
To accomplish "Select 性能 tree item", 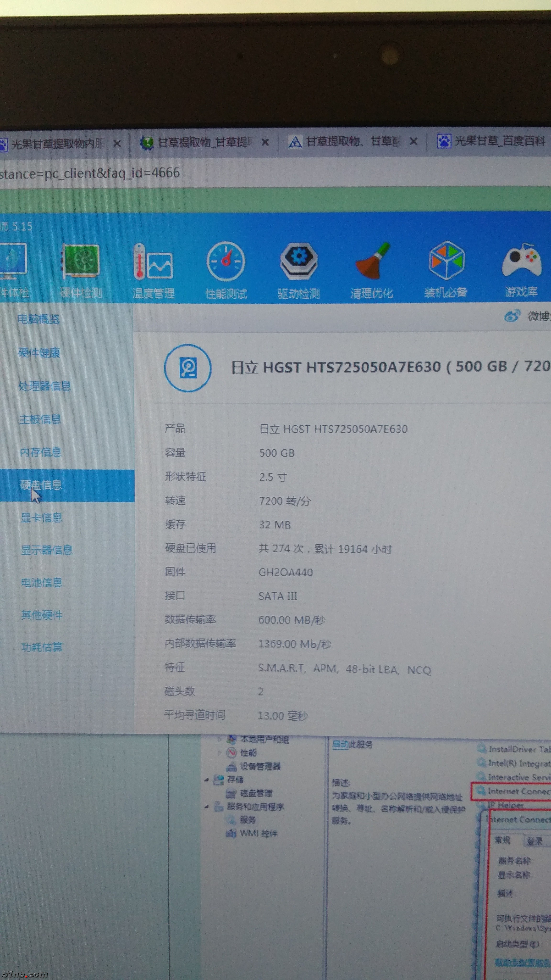I will pyautogui.click(x=248, y=753).
